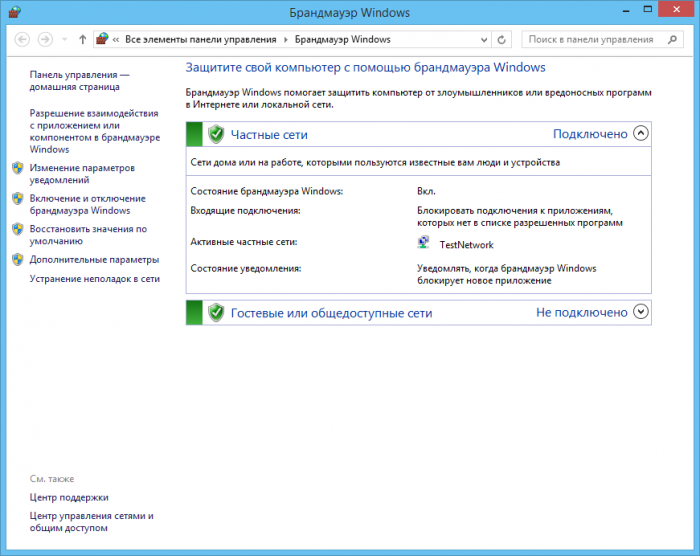
Task: Click green shield icon of 'Гостевые или общедоступные сети'
Action: point(216,313)
